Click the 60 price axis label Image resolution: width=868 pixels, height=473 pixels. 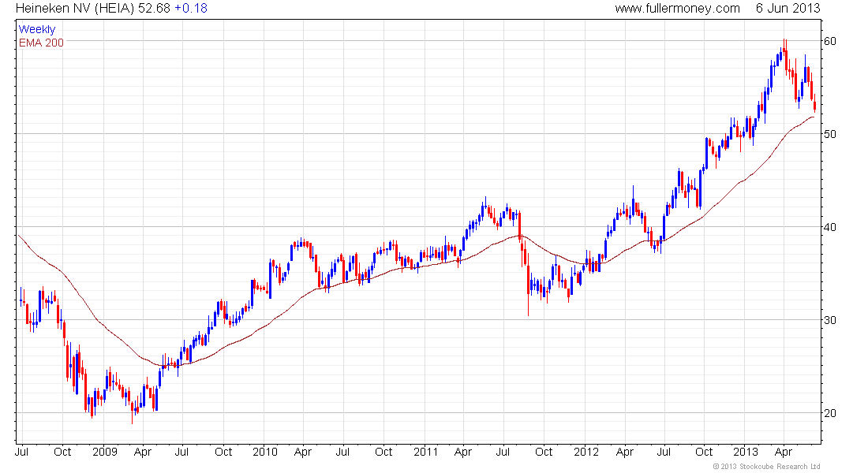(830, 42)
